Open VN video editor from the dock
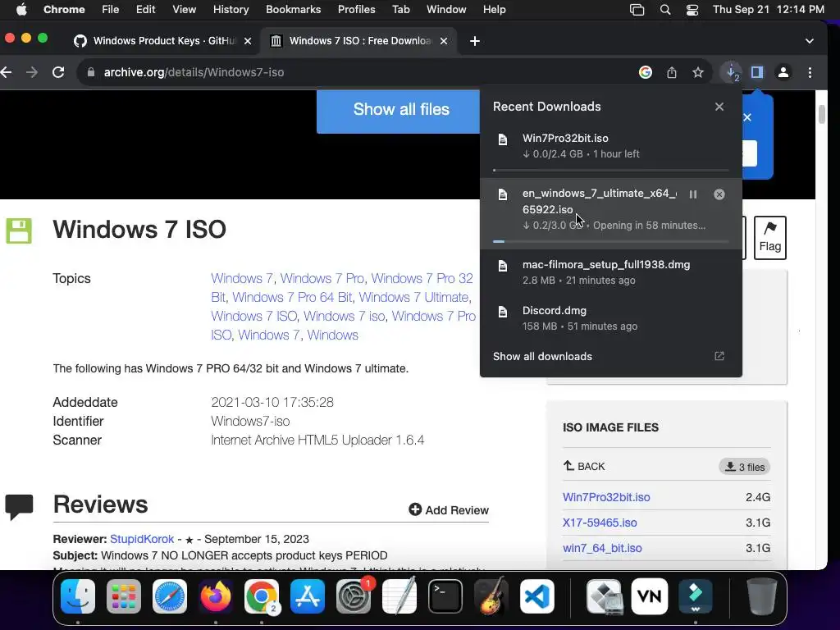Screen dimensions: 840x630 [650, 596]
